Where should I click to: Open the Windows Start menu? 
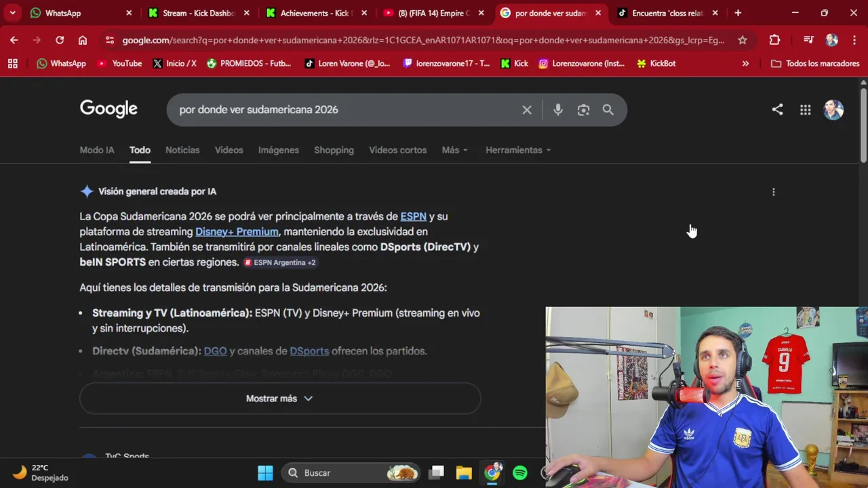click(265, 472)
